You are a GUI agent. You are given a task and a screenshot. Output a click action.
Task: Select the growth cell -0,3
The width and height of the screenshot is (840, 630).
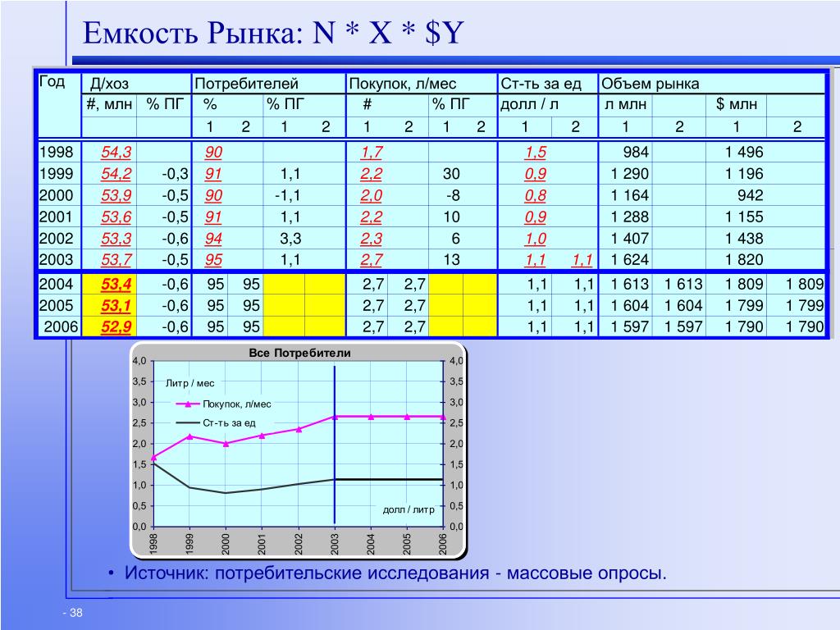(x=176, y=174)
